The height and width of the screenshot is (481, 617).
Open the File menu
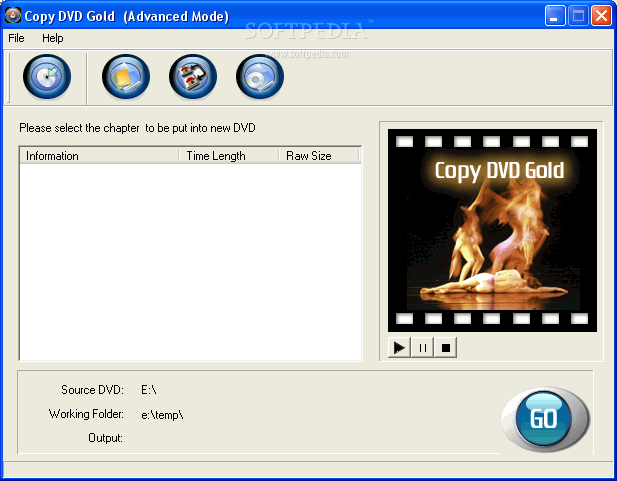tap(16, 38)
